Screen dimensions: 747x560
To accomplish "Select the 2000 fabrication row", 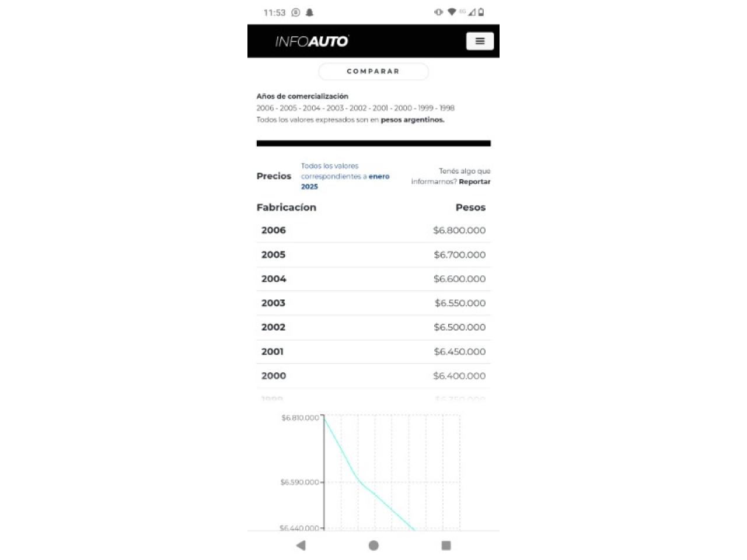I will [x=373, y=376].
